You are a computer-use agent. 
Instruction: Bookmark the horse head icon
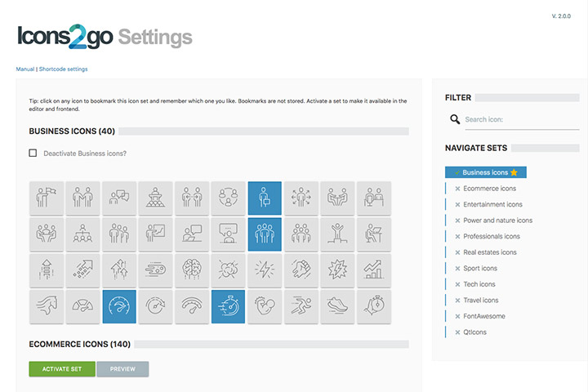click(x=45, y=305)
